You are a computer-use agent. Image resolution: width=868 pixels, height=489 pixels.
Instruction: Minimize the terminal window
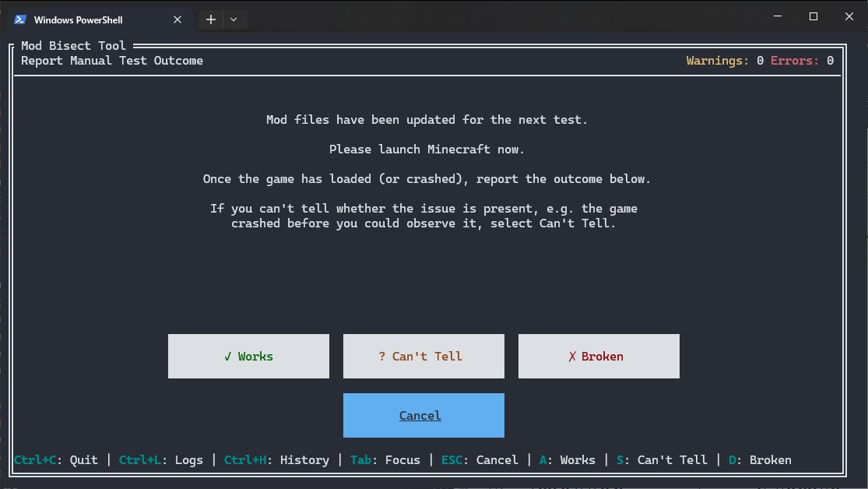778,16
